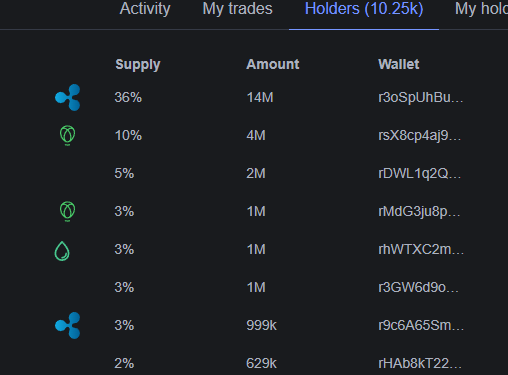508x375 pixels.
Task: Open the My holdings tab
Action: [x=481, y=9]
